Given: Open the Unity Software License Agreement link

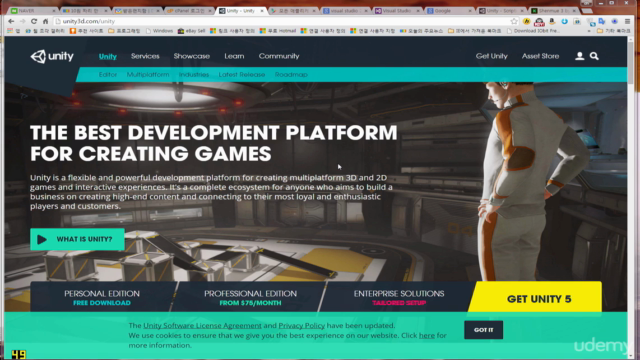Looking at the screenshot, I should (202, 326).
